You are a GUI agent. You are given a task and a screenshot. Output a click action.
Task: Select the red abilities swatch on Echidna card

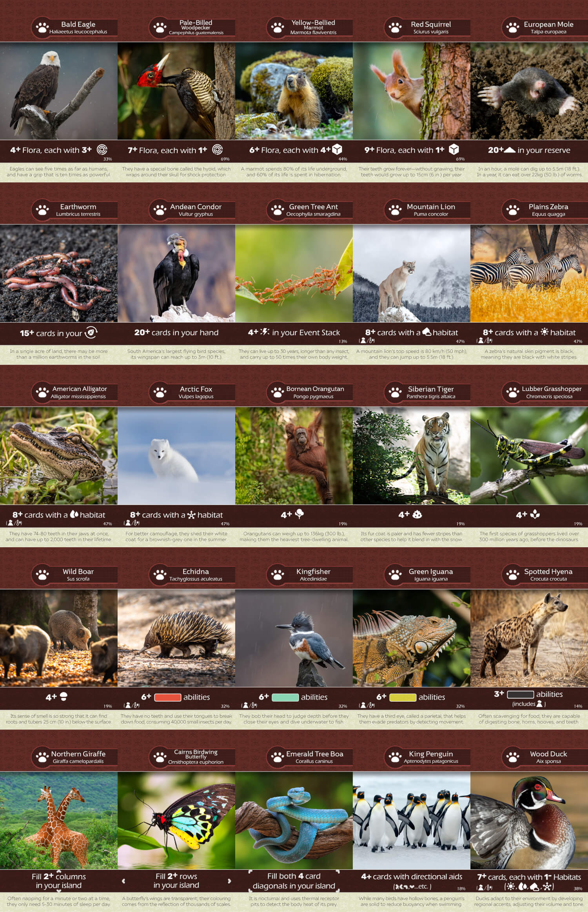point(167,697)
